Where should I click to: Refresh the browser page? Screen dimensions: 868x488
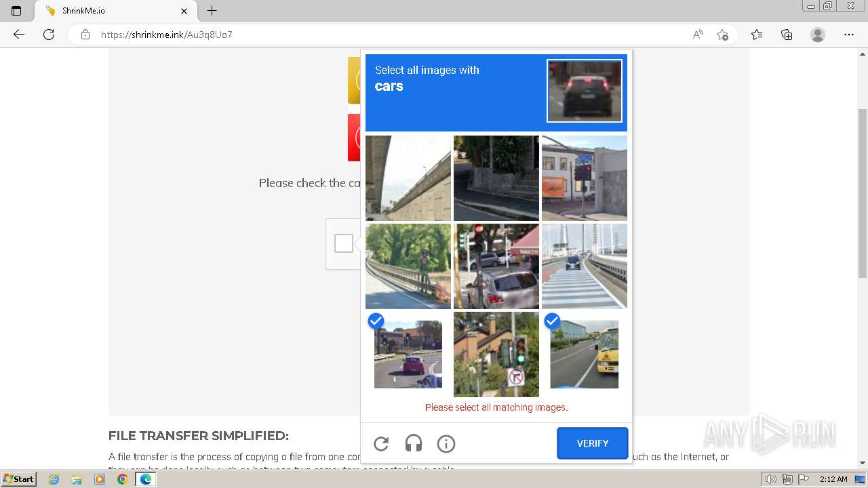point(49,35)
